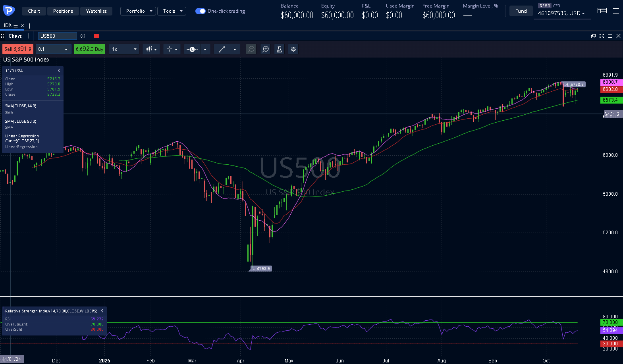The width and height of the screenshot is (623, 364).
Task: Expand chart panel to fullscreen
Action: point(602,36)
